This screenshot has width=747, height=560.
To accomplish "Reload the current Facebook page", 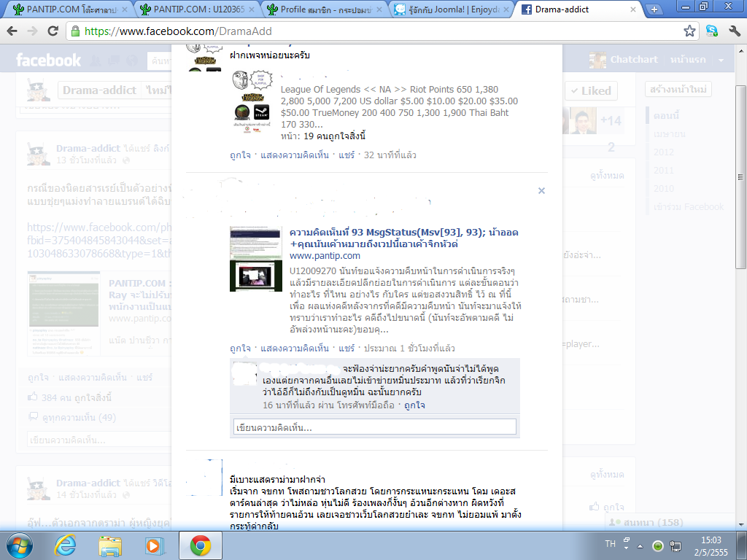I will (x=53, y=31).
